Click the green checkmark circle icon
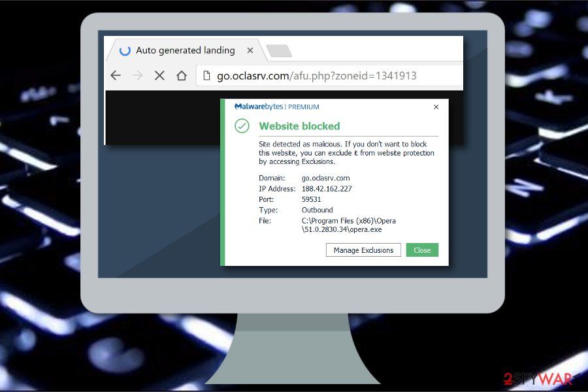Image resolution: width=588 pixels, height=392 pixels. pyautogui.click(x=242, y=126)
